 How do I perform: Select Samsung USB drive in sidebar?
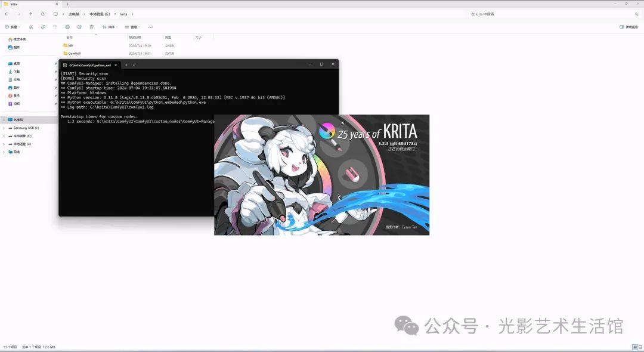point(23,128)
